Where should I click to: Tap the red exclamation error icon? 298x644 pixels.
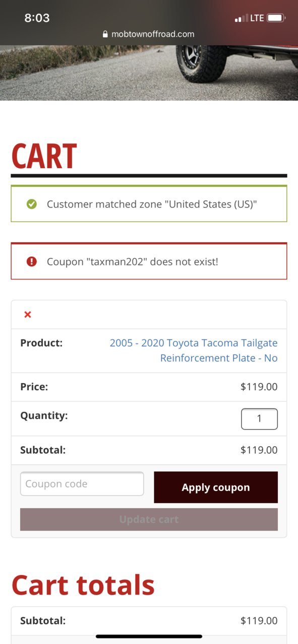[x=31, y=261]
